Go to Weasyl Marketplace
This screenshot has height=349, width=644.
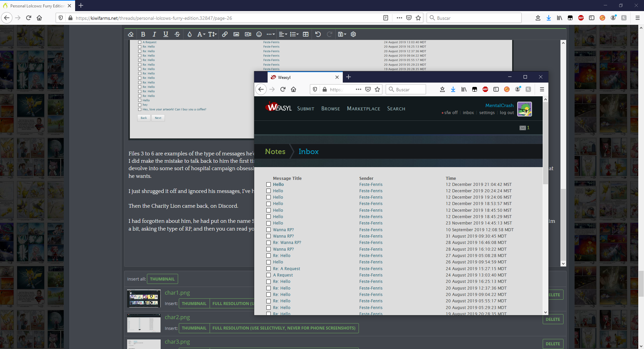click(x=364, y=109)
